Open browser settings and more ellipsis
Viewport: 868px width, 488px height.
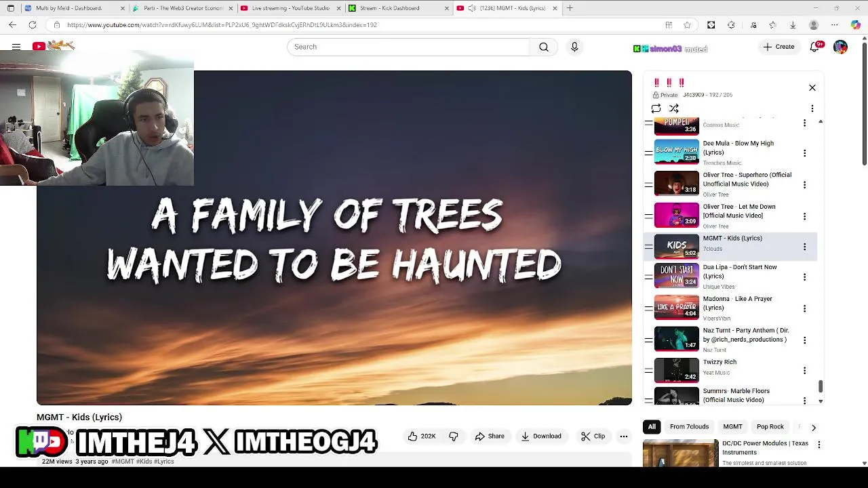835,25
